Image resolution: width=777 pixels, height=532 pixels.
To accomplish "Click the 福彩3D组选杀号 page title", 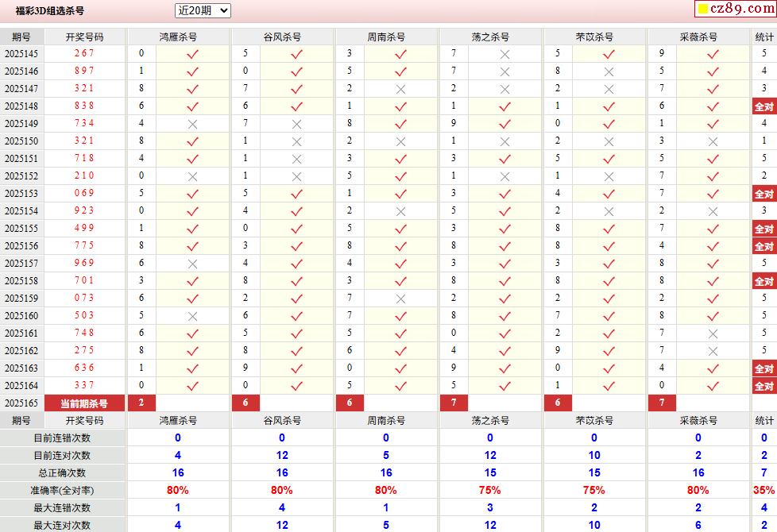I will [x=50, y=10].
